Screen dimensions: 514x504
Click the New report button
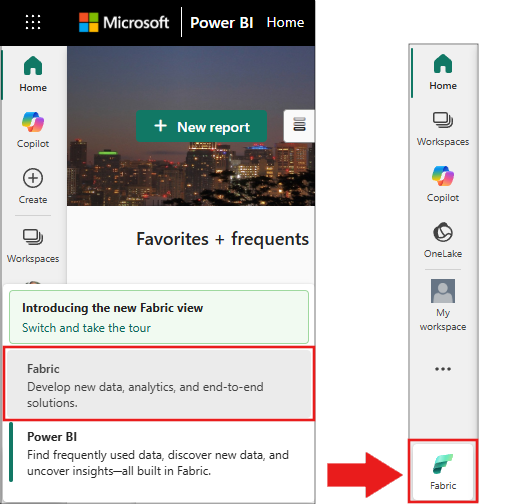click(201, 126)
